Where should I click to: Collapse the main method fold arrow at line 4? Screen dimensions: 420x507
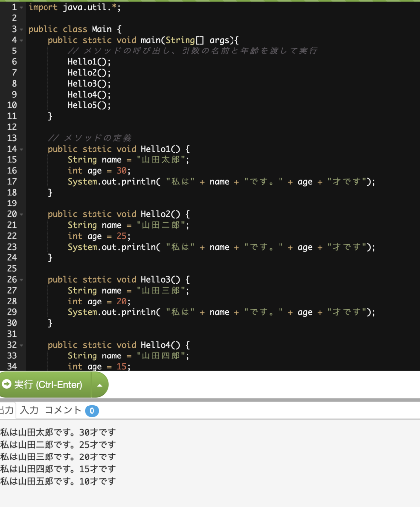(21, 41)
